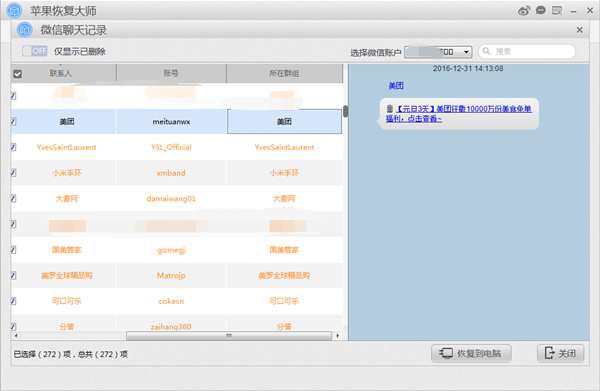Select the damaiwang01 account cell

tap(171, 199)
